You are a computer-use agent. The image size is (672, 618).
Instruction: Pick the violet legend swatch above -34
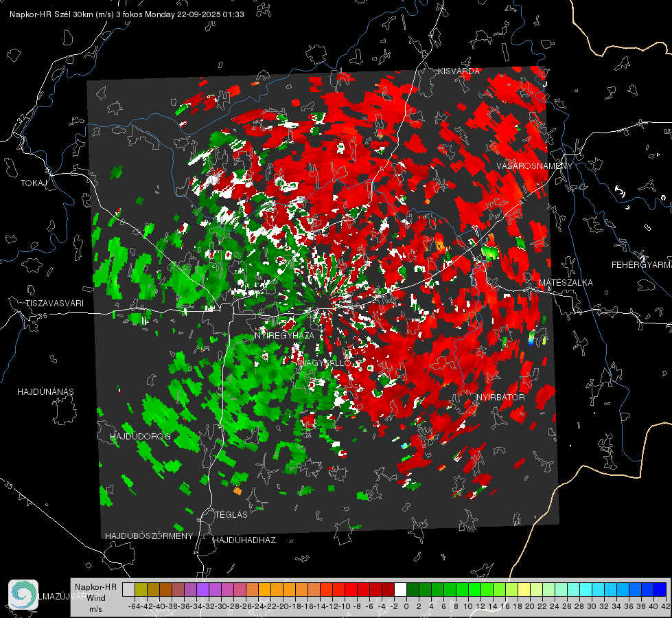click(x=202, y=589)
